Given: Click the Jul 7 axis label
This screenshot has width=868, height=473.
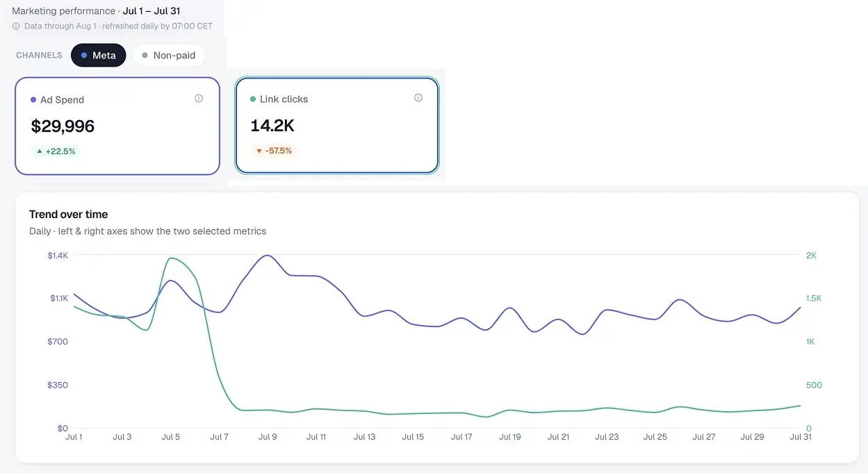Looking at the screenshot, I should click(219, 437).
